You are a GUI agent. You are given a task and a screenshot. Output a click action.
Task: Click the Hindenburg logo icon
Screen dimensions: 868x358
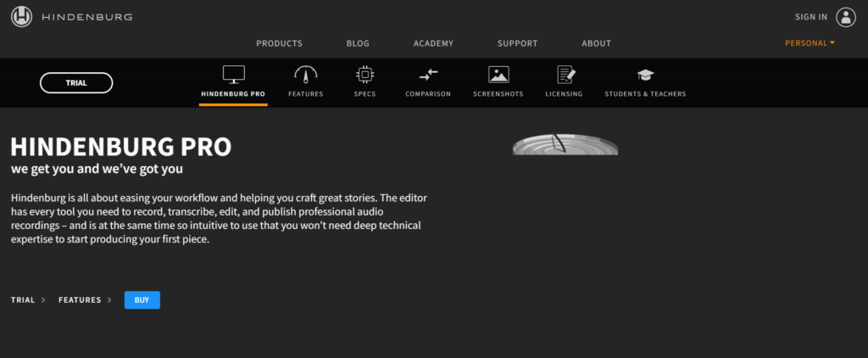[22, 16]
